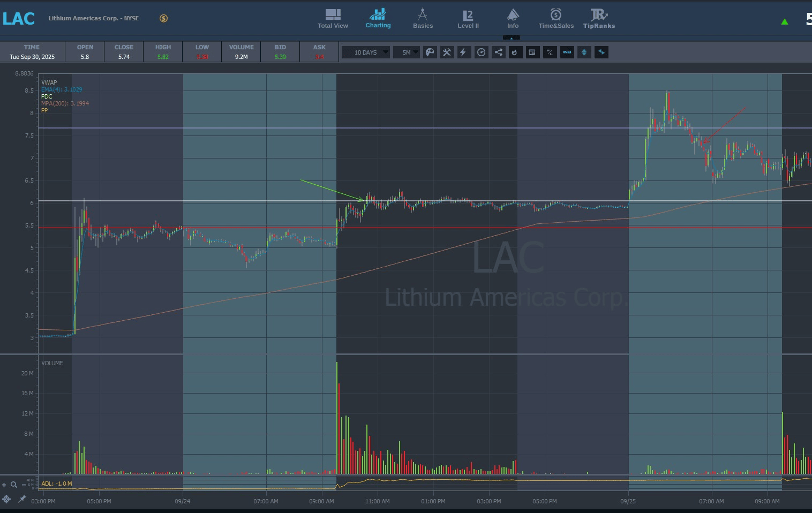Open the Basics tab
812x513 pixels.
423,18
